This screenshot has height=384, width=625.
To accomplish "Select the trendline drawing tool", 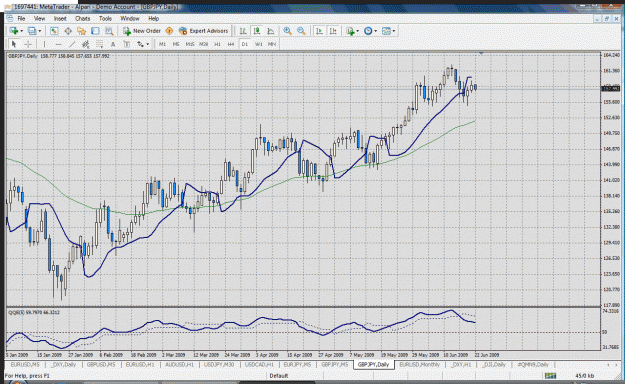I will (x=72, y=44).
